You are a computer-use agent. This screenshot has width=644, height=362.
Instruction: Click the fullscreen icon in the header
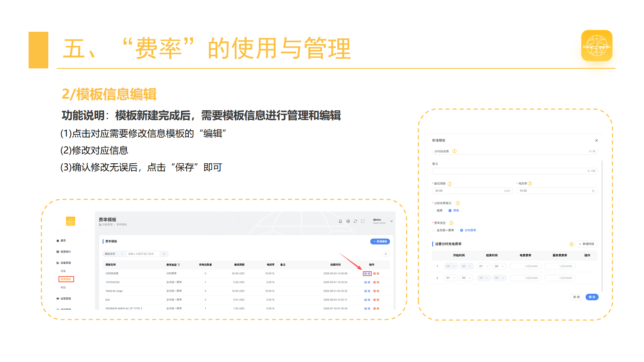tap(363, 221)
